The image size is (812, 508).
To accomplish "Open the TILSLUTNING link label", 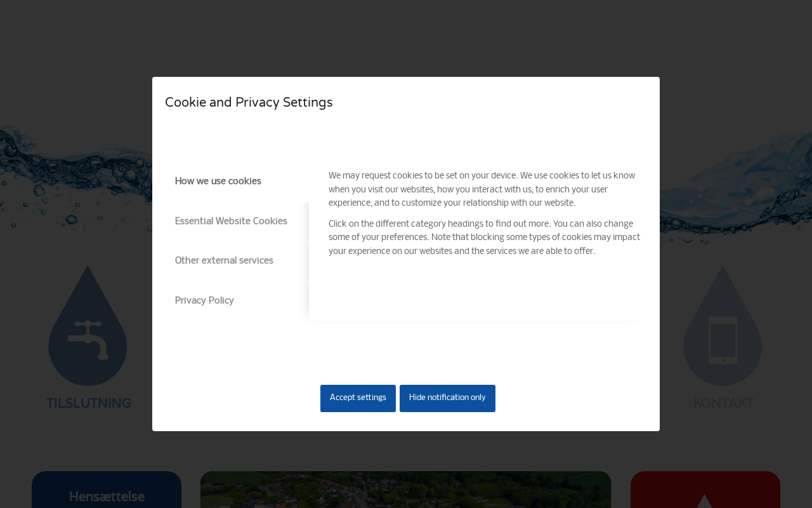I will point(89,404).
